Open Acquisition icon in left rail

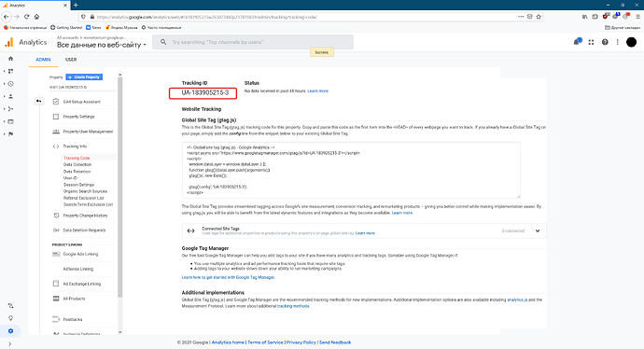(10, 109)
